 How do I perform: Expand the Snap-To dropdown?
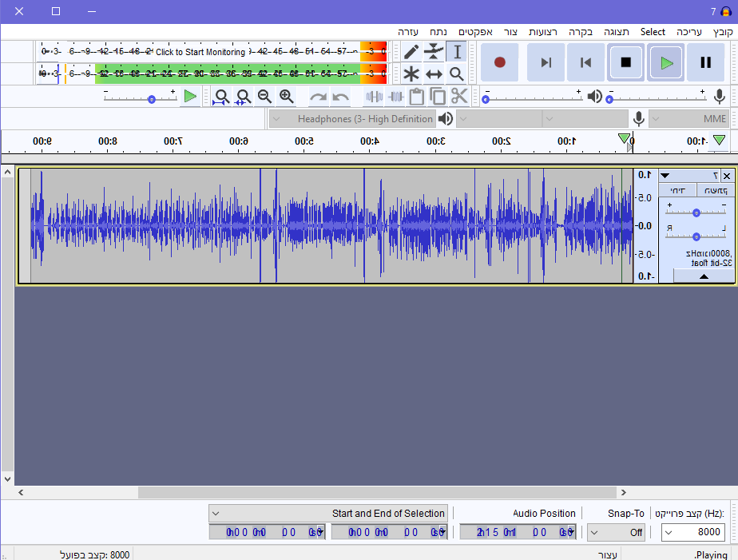[616, 532]
